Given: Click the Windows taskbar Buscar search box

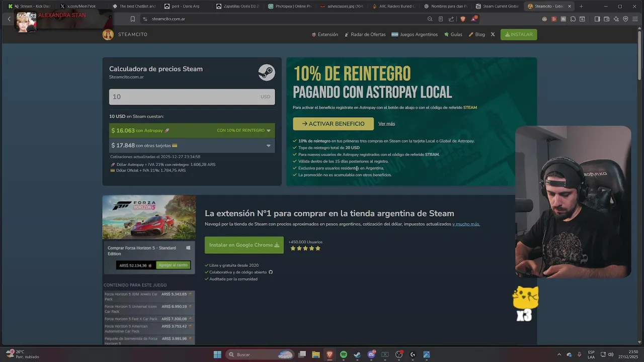Looking at the screenshot, I should pyautogui.click(x=259, y=354).
